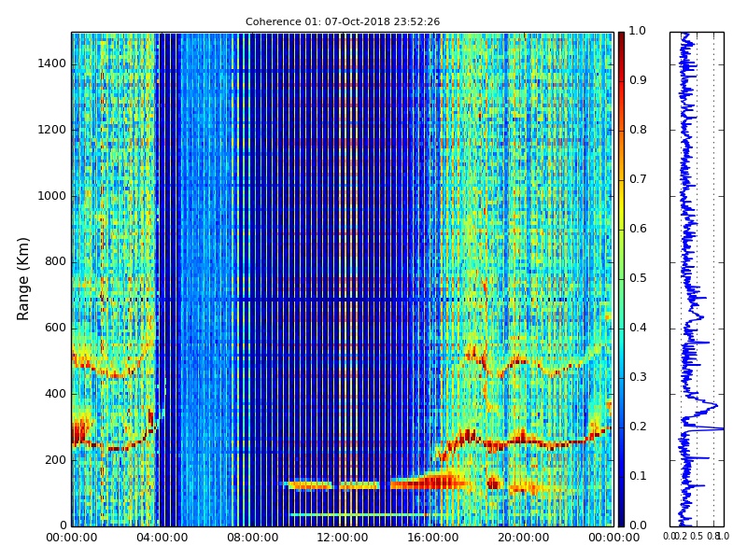This screenshot has height=560, width=747.
Task: Click the dark blue bottom of the colorbar
Action: click(x=621, y=519)
